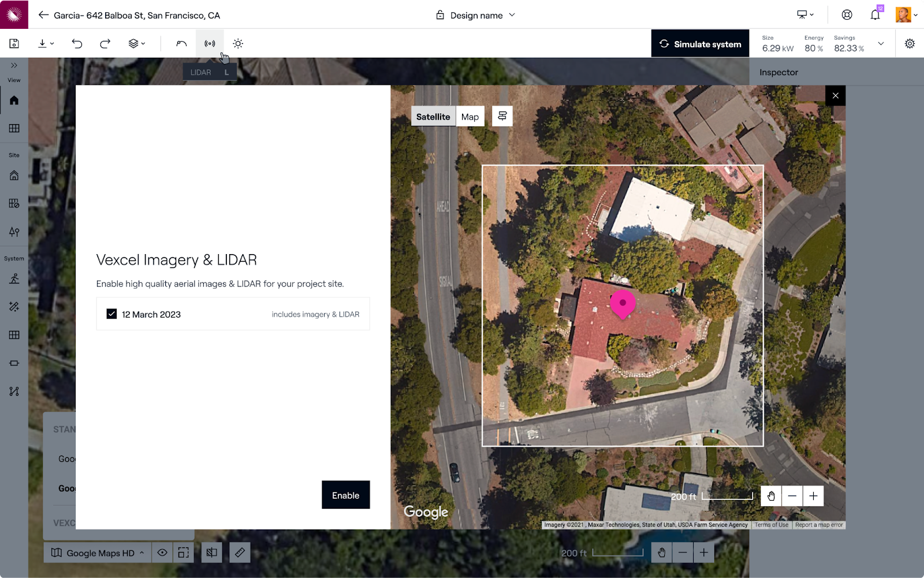Select the pan hand tool in dialog map
The height and width of the screenshot is (578, 924).
[x=771, y=496]
